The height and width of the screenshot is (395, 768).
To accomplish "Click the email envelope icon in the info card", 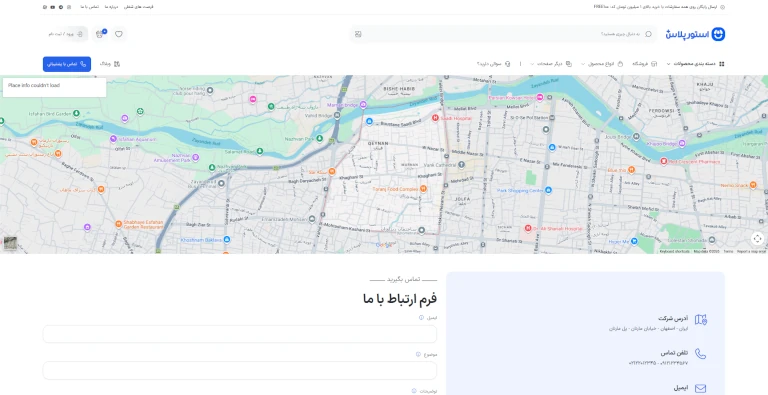I will (701, 389).
